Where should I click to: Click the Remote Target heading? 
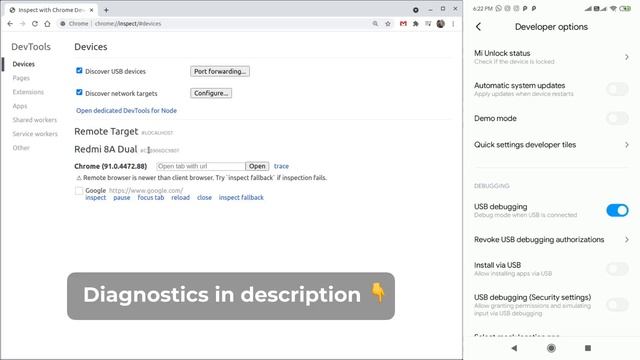pyautogui.click(x=106, y=131)
